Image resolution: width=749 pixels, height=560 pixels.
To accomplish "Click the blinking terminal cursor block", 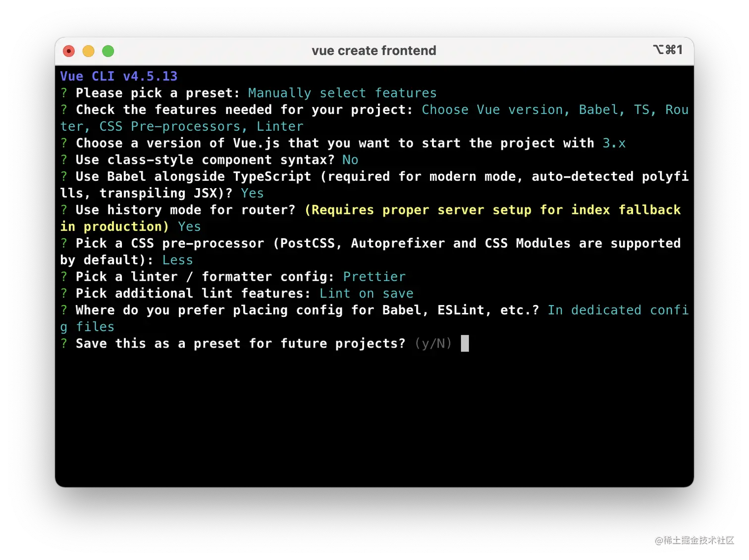I will [x=464, y=343].
